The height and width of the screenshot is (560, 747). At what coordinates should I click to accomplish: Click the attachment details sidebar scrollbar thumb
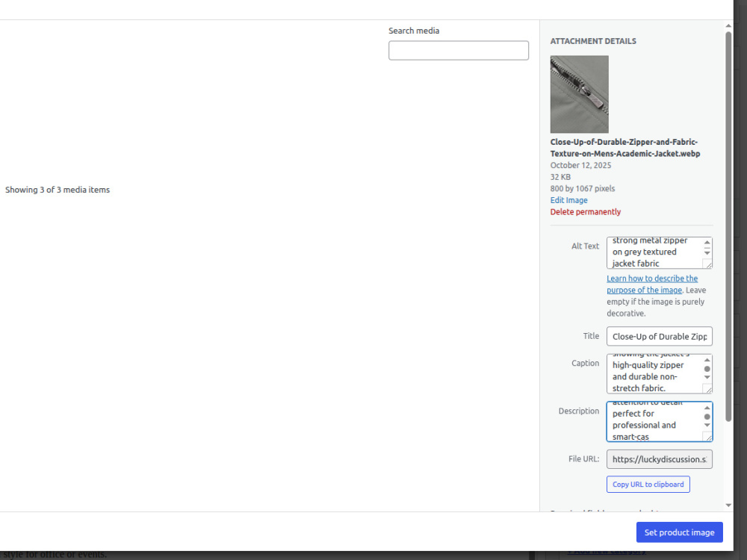coord(728,226)
